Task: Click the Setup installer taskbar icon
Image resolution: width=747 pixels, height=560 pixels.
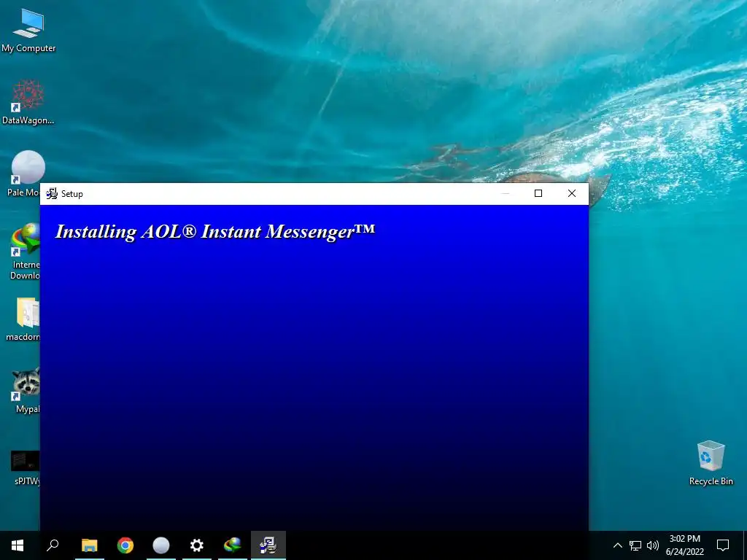Action: (x=268, y=545)
